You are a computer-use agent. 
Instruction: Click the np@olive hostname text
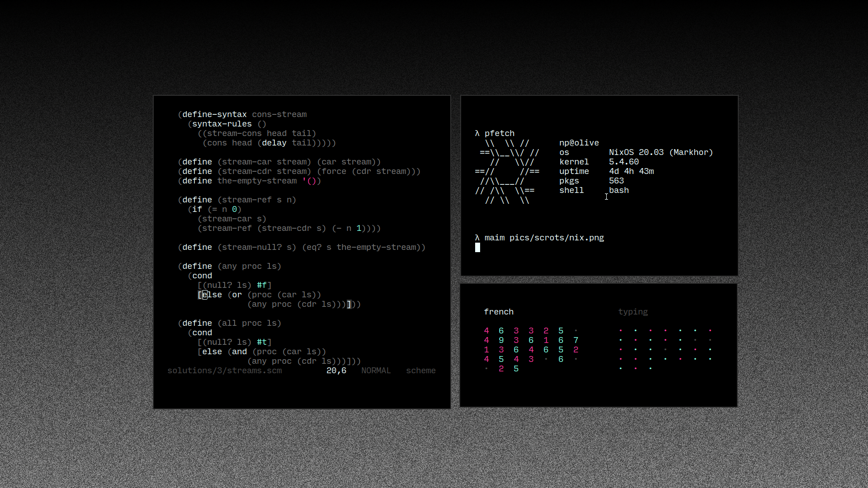pos(579,143)
